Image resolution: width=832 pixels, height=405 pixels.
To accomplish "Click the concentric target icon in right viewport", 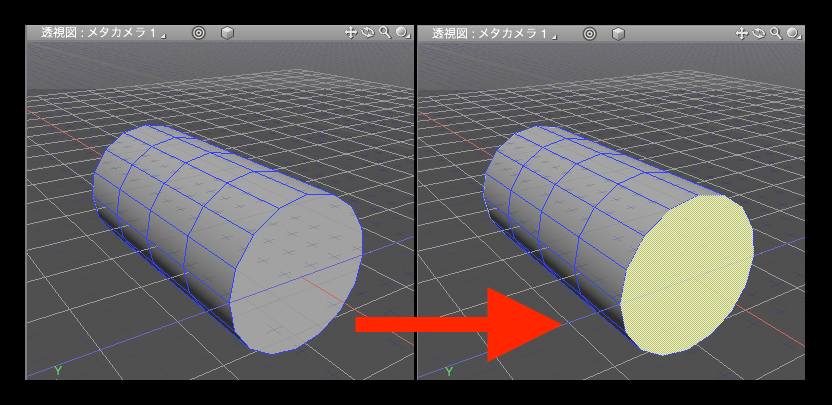I will point(589,33).
